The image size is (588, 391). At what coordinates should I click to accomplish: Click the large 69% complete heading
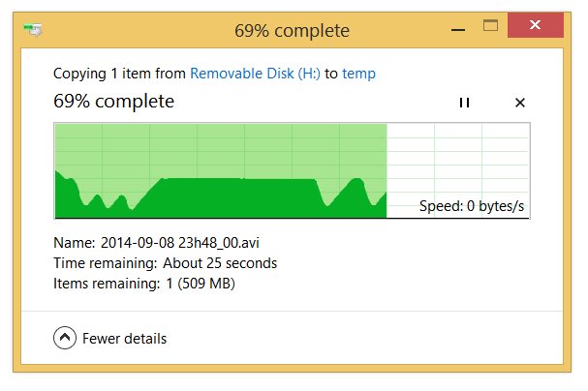coord(113,101)
